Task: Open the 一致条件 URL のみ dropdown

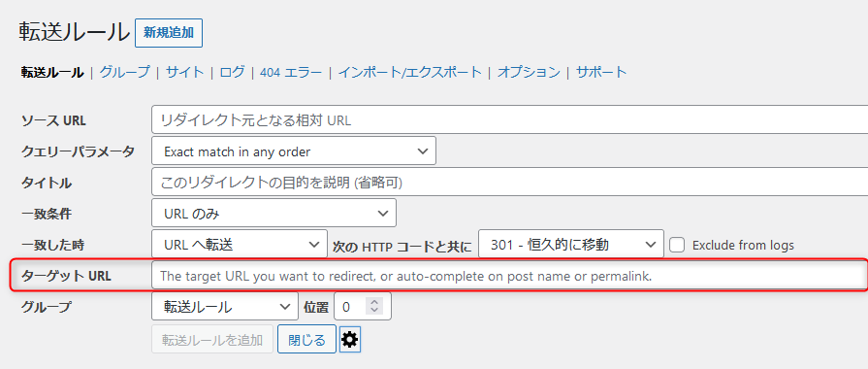Action: (273, 213)
